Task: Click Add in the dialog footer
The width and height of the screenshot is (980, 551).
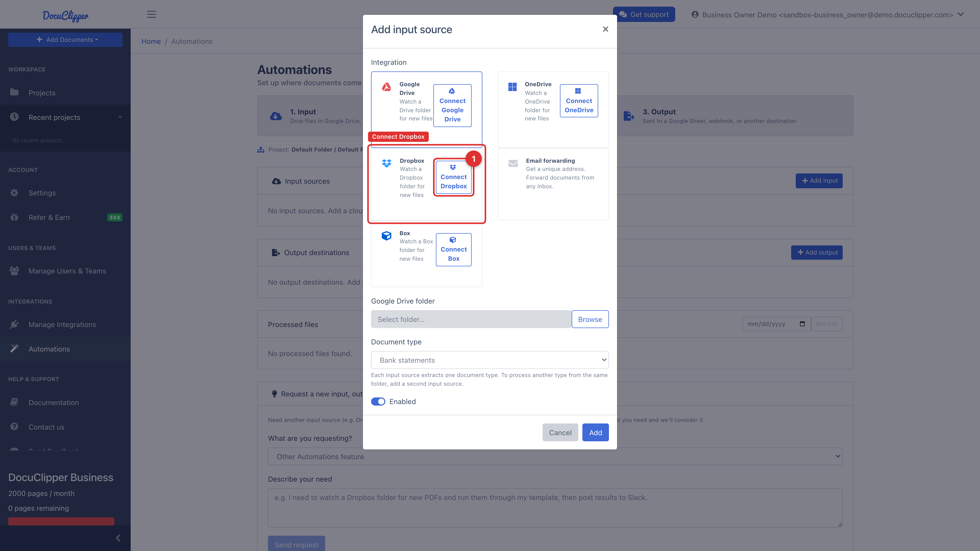Action: pos(595,432)
